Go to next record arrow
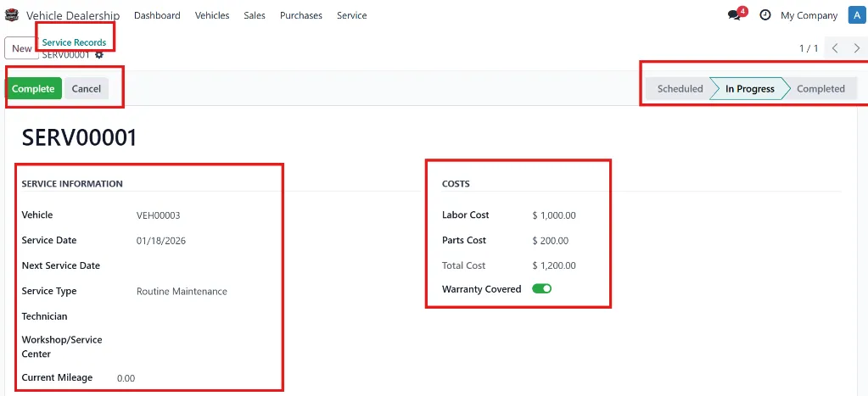 (857, 48)
